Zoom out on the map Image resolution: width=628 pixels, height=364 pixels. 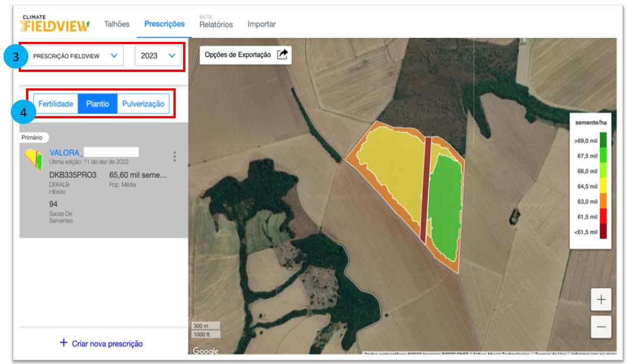coord(601,327)
